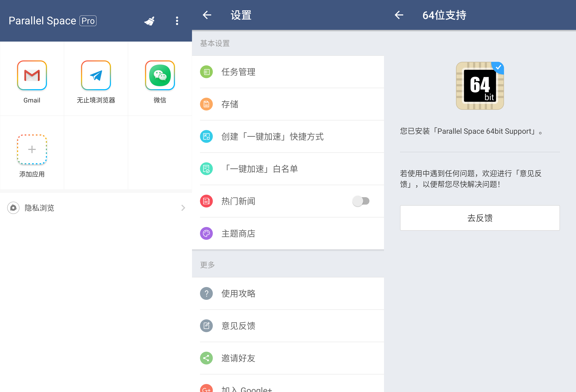Launch the 无止境浏览器 Telegram icon
This screenshot has width=576, height=392.
pyautogui.click(x=96, y=75)
